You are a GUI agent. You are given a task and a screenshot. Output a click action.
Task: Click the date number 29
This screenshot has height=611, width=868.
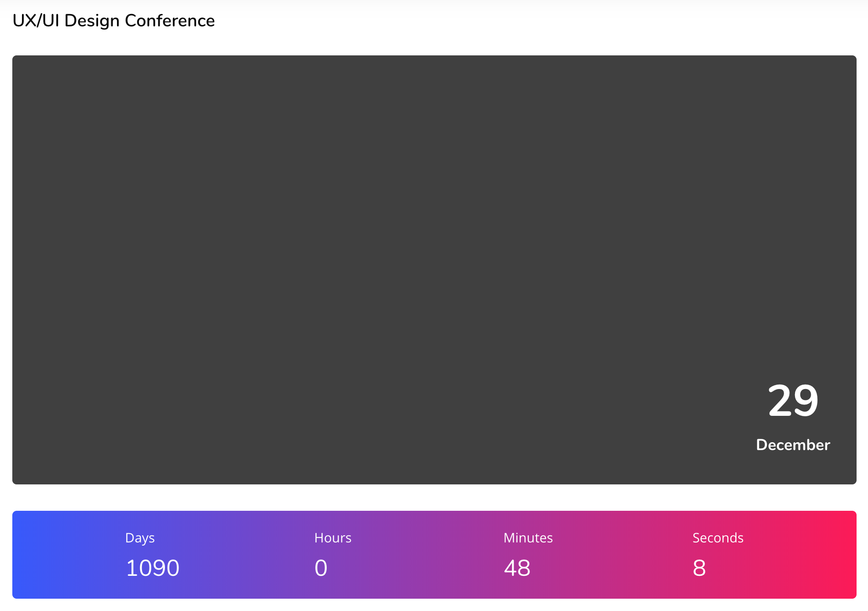[x=793, y=400]
